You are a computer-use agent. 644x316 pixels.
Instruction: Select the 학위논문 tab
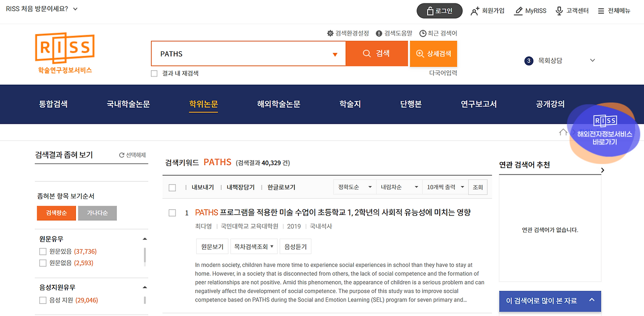pyautogui.click(x=203, y=104)
